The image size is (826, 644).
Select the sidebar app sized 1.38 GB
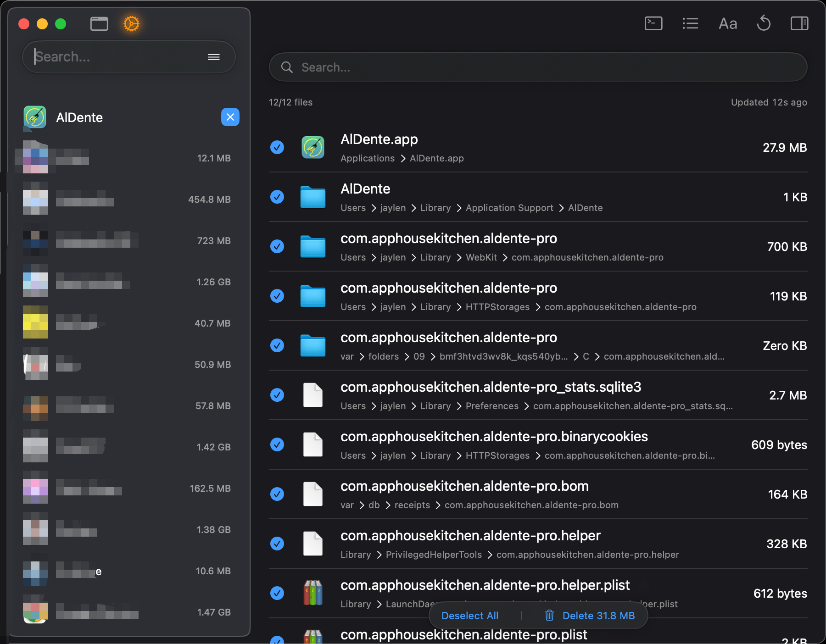click(x=127, y=530)
